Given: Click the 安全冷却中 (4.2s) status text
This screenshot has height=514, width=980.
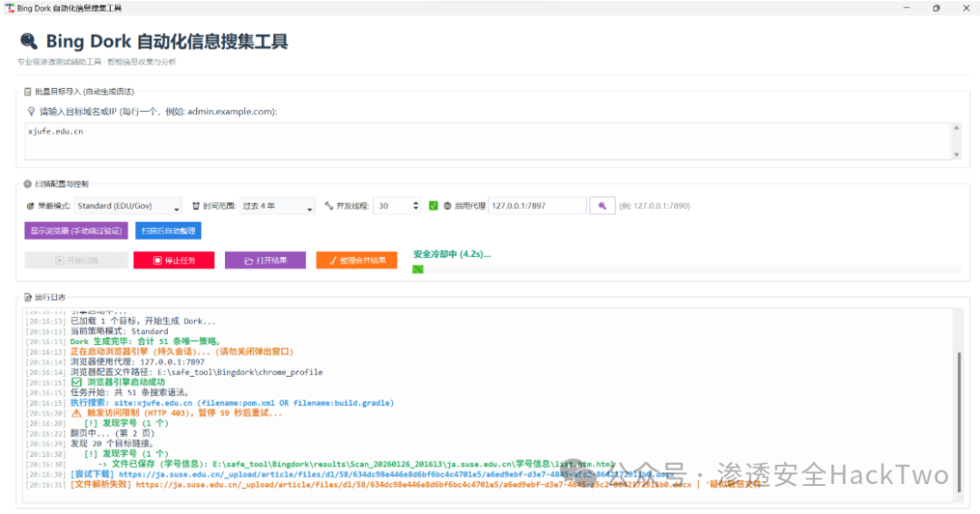Looking at the screenshot, I should tap(452, 254).
